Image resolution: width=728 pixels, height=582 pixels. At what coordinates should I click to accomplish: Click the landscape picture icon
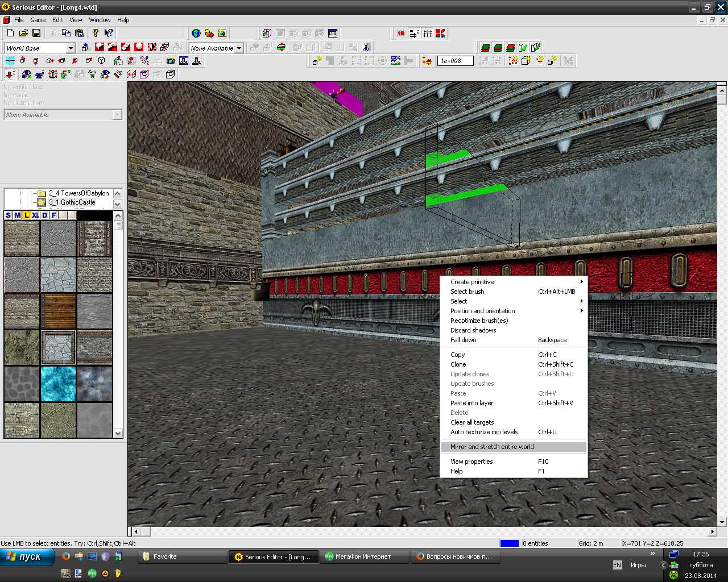[396, 61]
